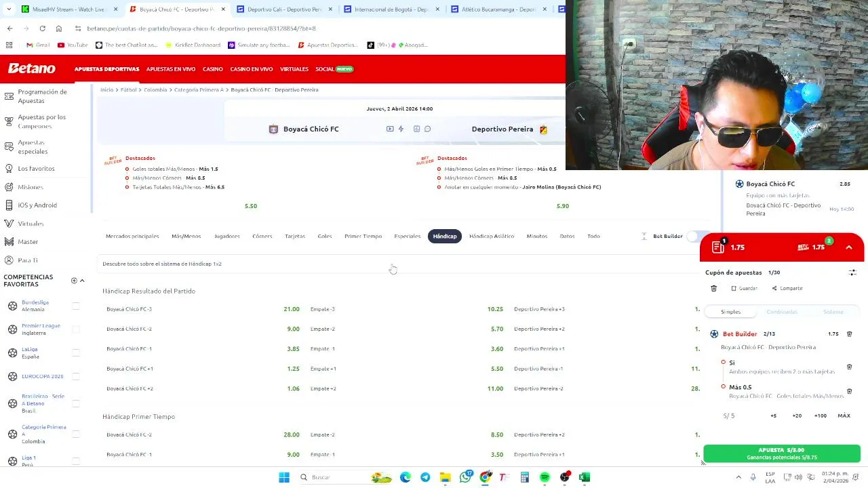Switch to Deportivo Cali browser tab
Image resolution: width=868 pixels, height=488 pixels.
pos(285,9)
